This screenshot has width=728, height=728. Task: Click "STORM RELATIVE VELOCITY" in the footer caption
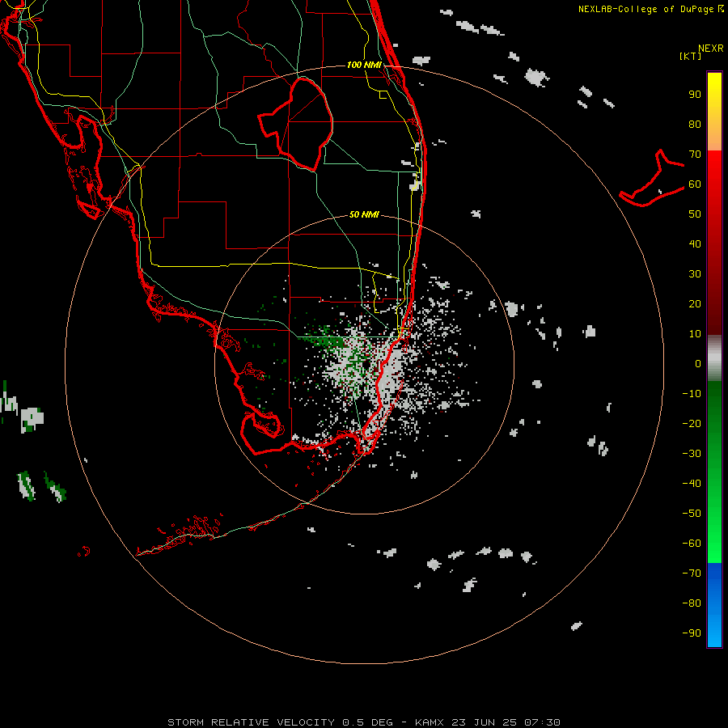coord(251,722)
